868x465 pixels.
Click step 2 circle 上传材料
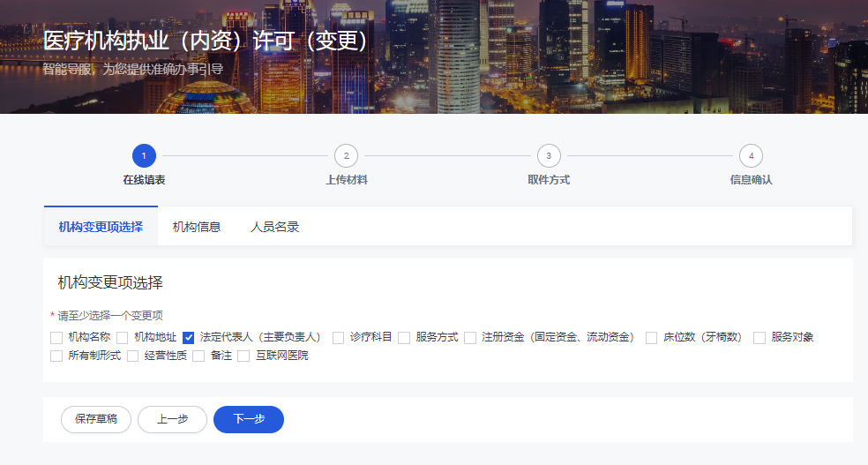347,155
